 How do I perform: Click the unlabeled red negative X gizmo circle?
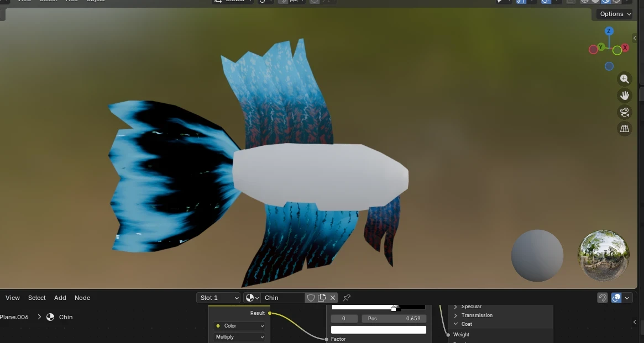point(593,50)
